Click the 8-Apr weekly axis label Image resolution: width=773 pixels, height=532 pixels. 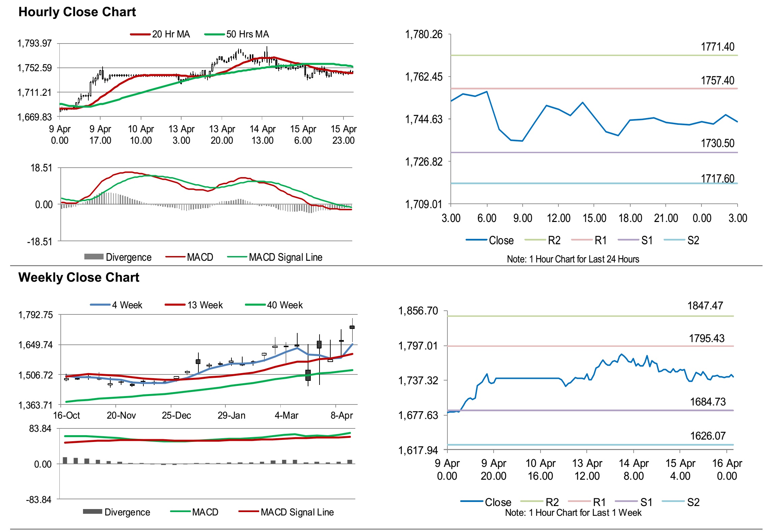click(x=341, y=415)
